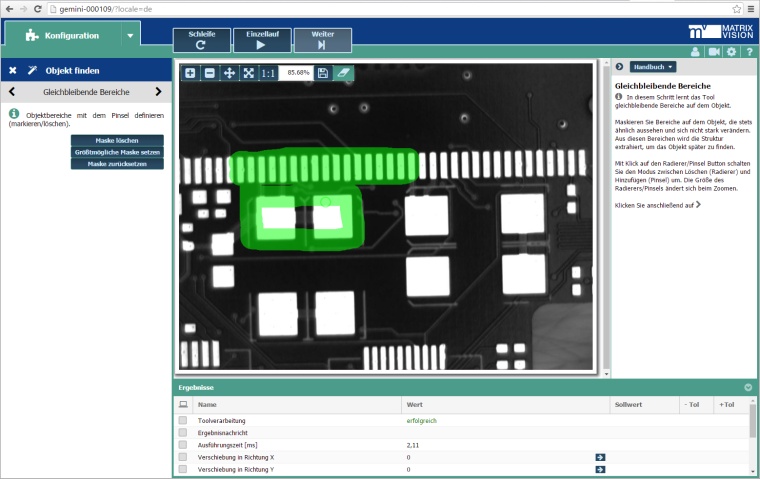760x479 pixels.
Task: Check the Ausführungszeit [ms] row checkbox
Action: point(183,445)
